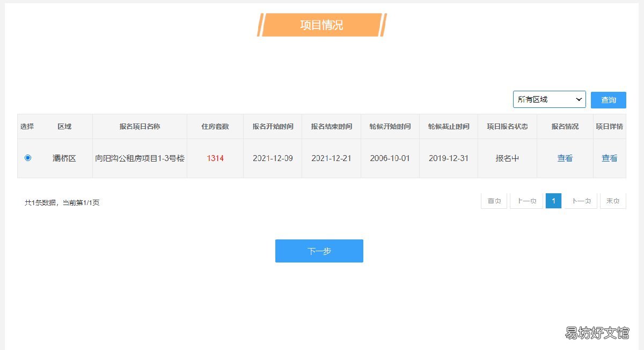Click the 项目报名状态 column header

(507, 127)
